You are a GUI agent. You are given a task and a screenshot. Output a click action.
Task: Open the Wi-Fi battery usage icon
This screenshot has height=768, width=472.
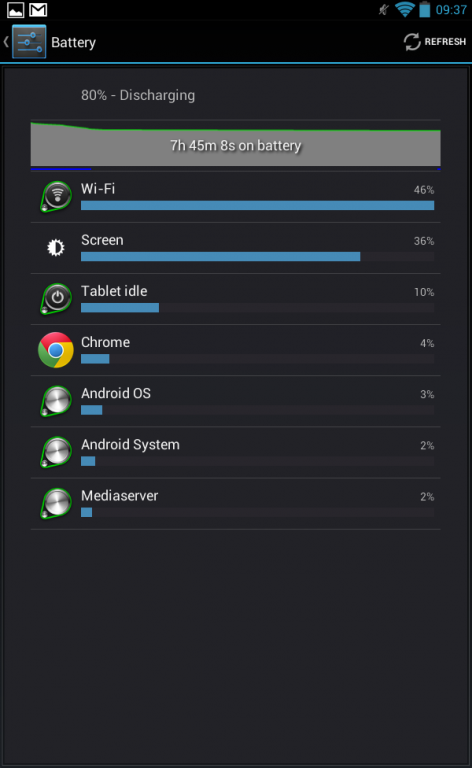tap(56, 196)
